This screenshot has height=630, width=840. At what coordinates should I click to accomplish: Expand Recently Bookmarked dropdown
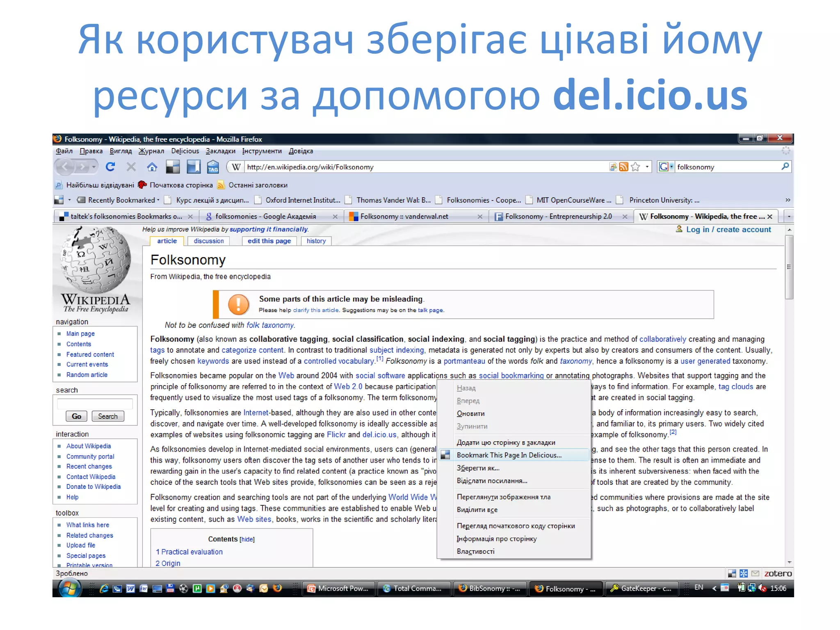tap(158, 200)
